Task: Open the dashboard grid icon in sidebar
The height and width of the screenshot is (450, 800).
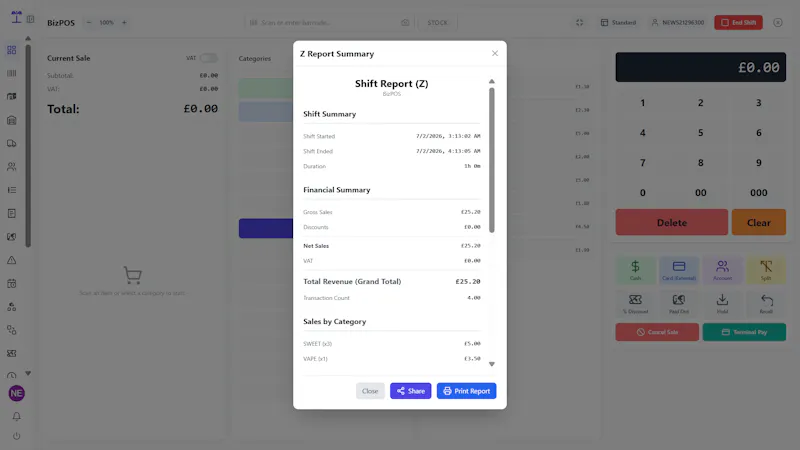Action: (x=12, y=50)
